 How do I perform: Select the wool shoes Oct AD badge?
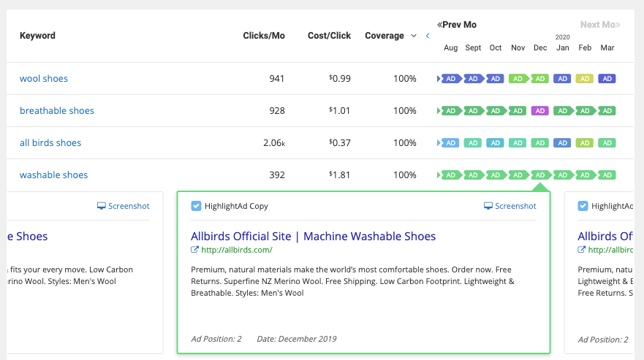click(x=496, y=78)
